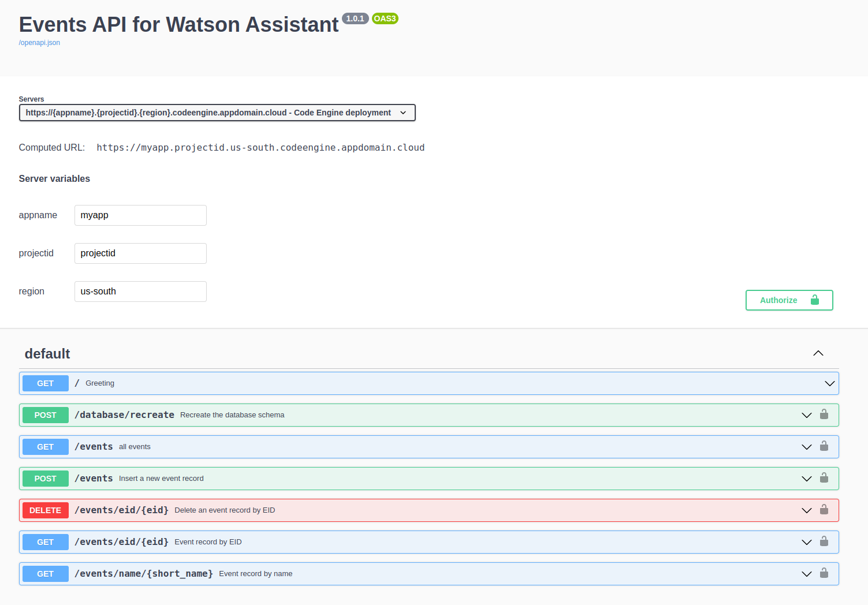Click the OAS3 badge
868x605 pixels.
coord(385,18)
